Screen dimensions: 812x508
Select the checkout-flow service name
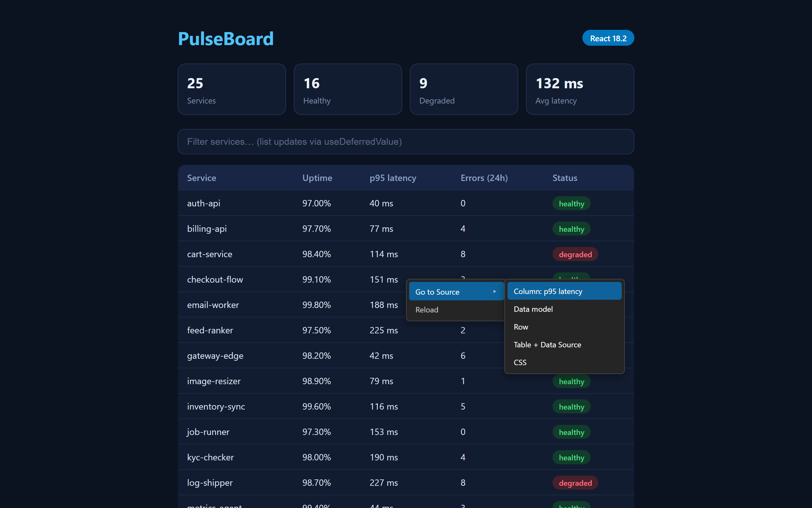tap(215, 279)
